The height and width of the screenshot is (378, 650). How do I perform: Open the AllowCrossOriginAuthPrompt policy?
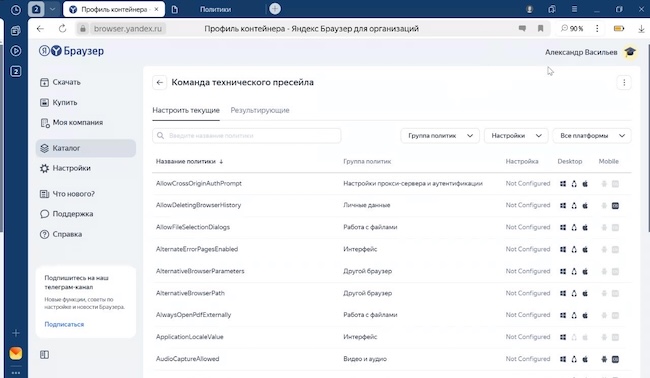pos(199,183)
